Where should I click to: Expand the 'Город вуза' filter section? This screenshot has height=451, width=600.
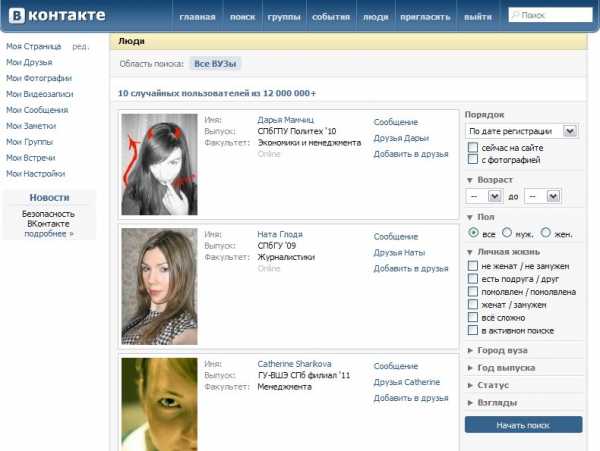470,350
